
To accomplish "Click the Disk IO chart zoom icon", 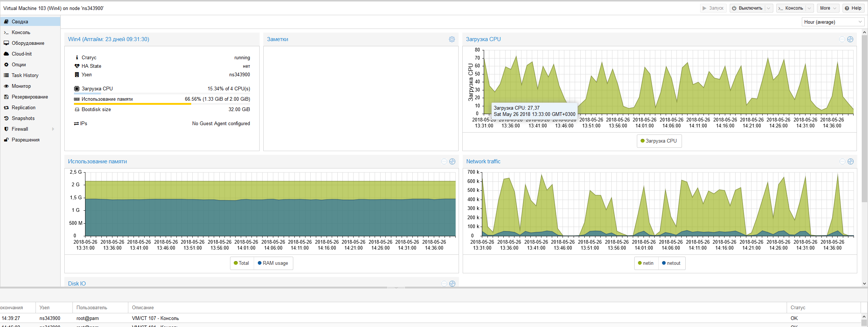I will point(452,284).
